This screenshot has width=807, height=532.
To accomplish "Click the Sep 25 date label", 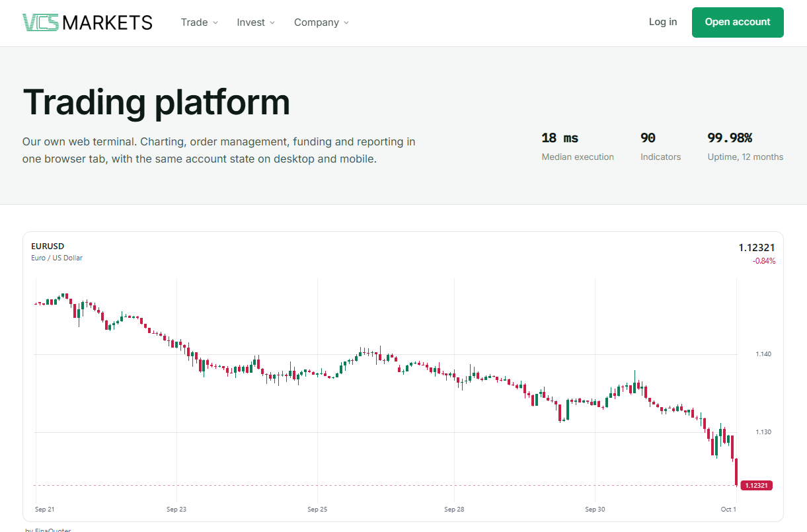I will (317, 510).
